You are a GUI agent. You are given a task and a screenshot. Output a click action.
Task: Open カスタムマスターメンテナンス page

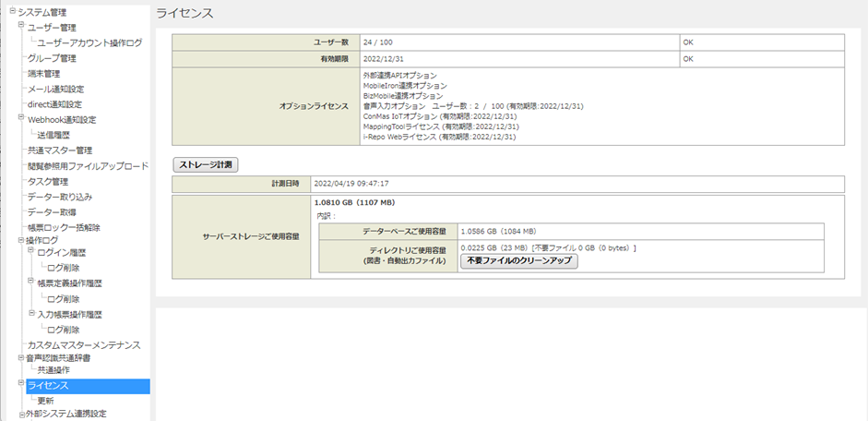click(x=84, y=345)
